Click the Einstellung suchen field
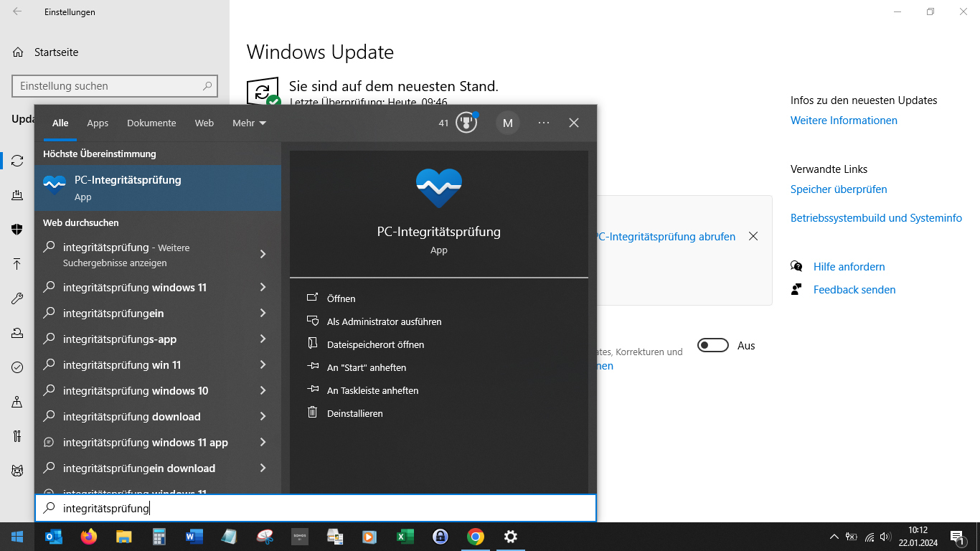 point(115,86)
